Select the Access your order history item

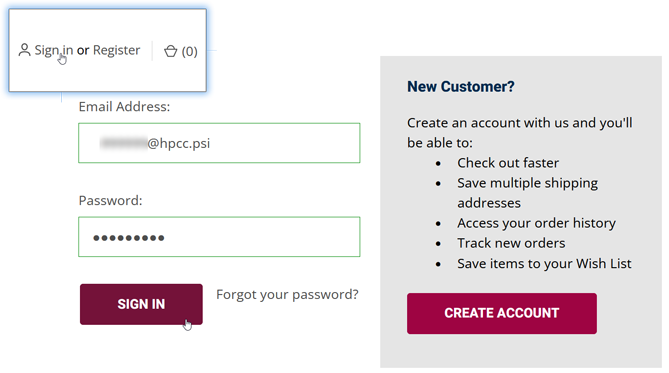coord(536,223)
